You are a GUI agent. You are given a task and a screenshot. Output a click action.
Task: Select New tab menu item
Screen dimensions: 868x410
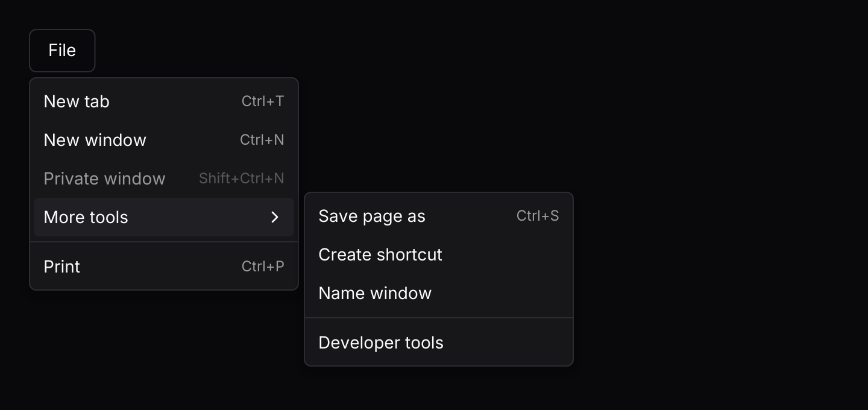click(164, 101)
